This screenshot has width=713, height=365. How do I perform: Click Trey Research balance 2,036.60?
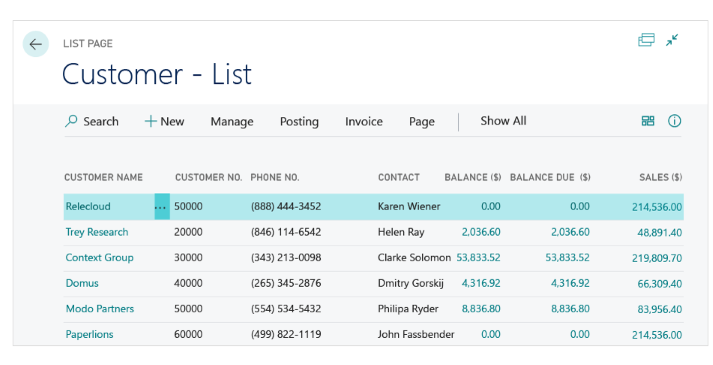pyautogui.click(x=481, y=232)
